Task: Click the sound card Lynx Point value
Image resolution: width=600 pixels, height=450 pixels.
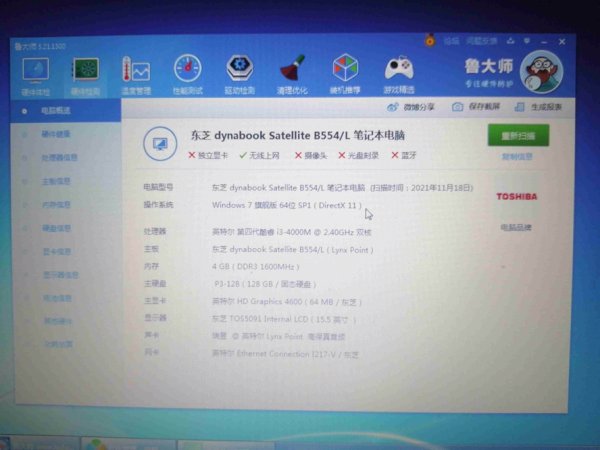Action: (x=279, y=337)
